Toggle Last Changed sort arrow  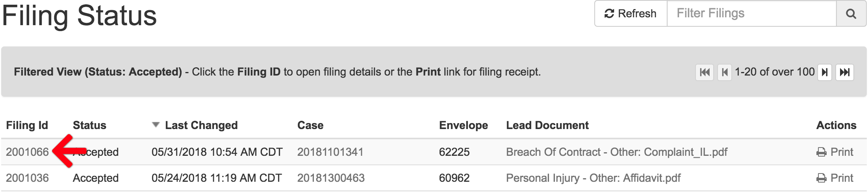156,125
